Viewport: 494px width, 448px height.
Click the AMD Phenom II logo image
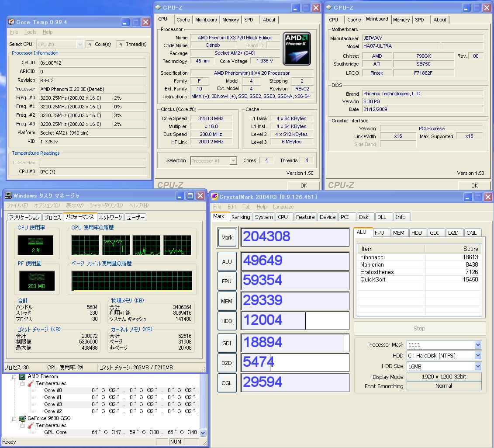297,49
